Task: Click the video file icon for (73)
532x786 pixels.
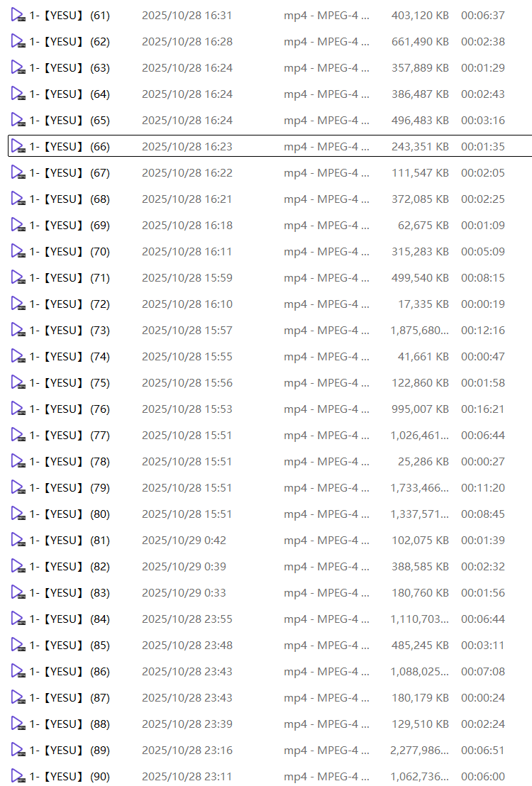Action: 18,331
